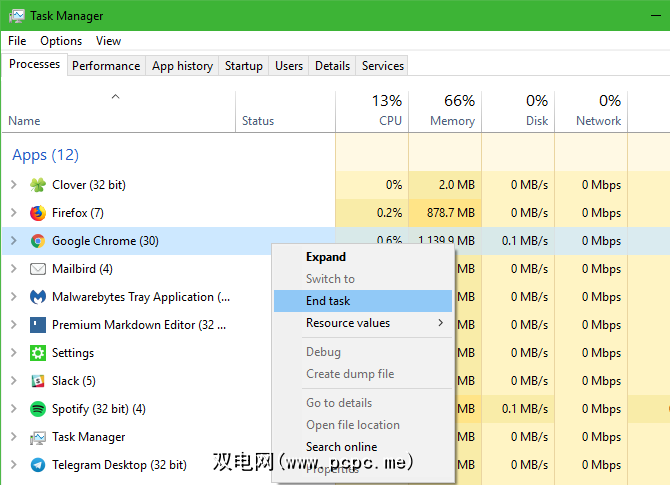Choose Create dump file menu entry
Screen dimensions: 670x485
click(x=363, y=374)
